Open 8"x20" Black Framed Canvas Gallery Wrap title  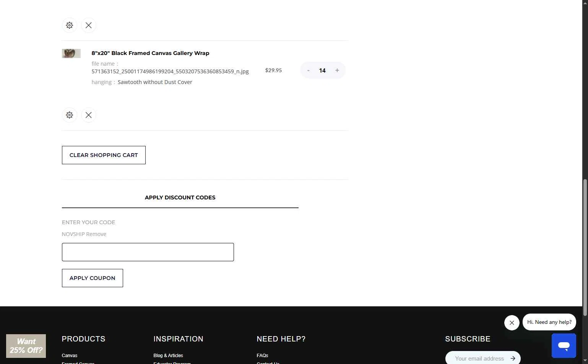click(x=150, y=53)
